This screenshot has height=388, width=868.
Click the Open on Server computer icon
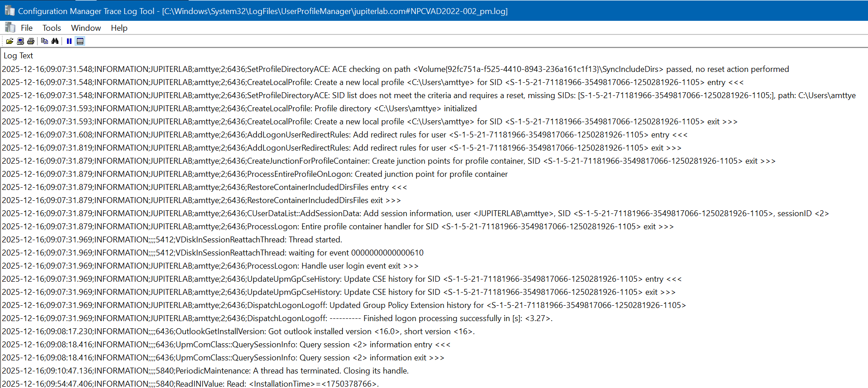[20, 41]
